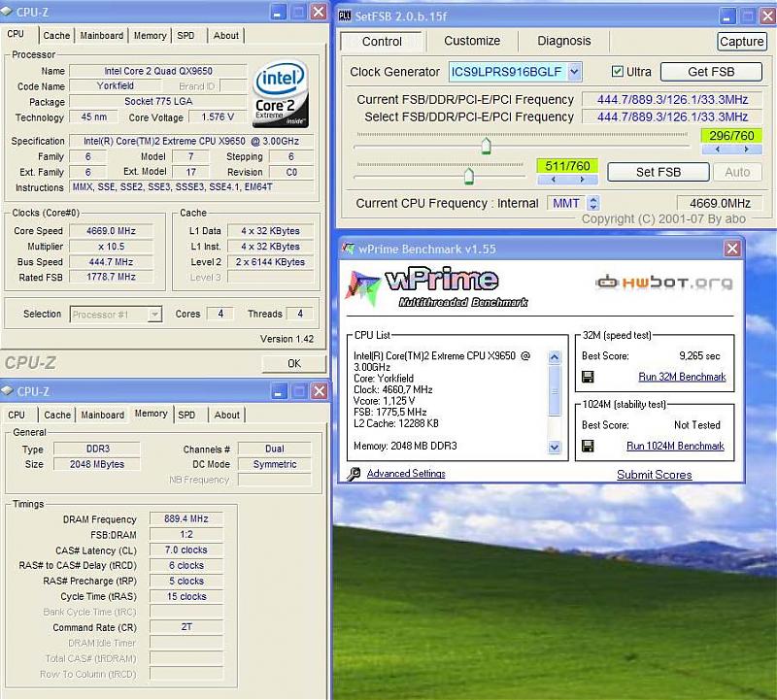Click the Rated FSB 1778.7 MHz value
The height and width of the screenshot is (700, 777).
pyautogui.click(x=111, y=277)
